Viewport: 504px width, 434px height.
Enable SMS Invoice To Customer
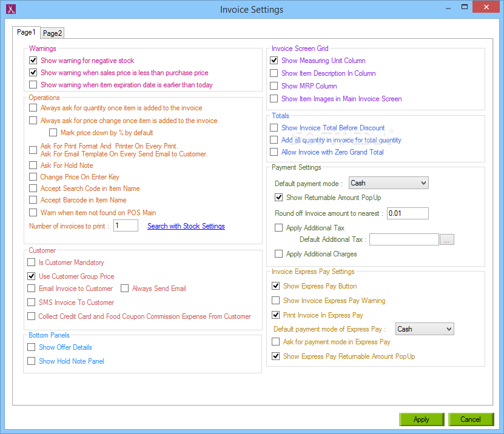point(32,302)
